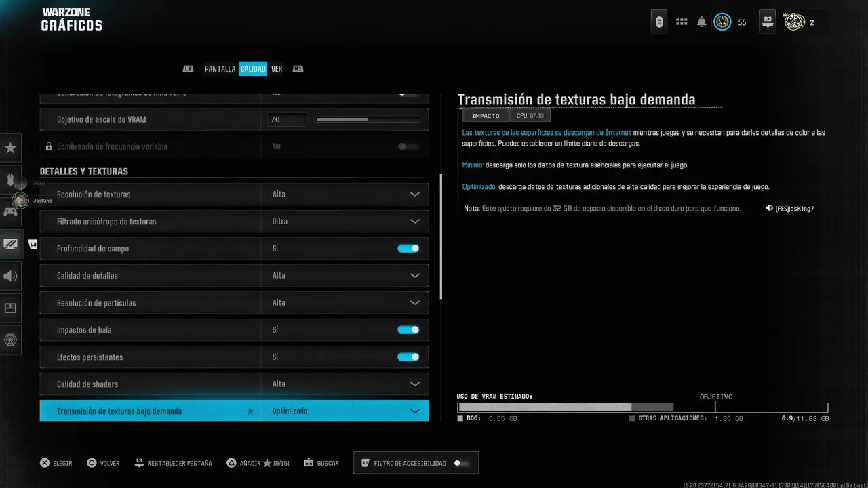Screen dimensions: 868x488
Task: Expand Calidad de detalles dropdown
Action: pos(415,276)
